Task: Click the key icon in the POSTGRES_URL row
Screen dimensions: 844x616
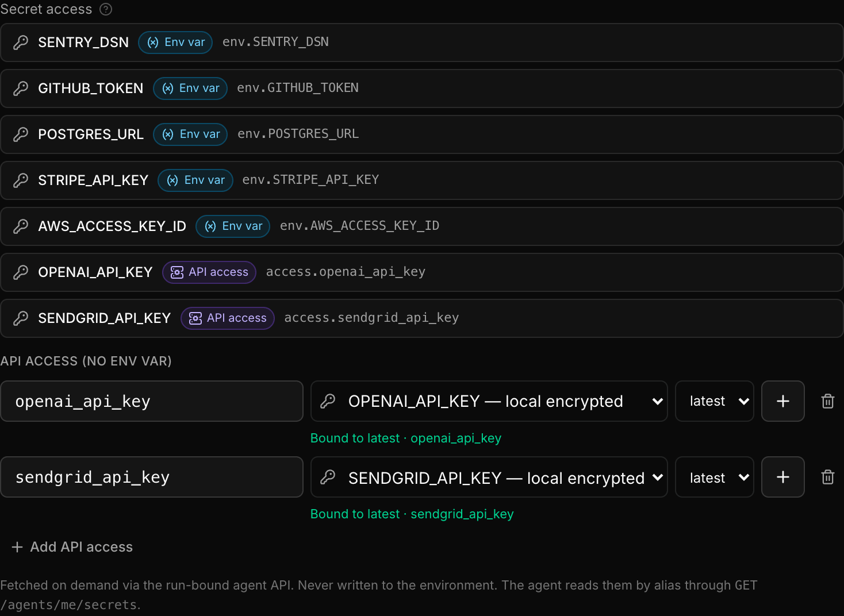Action: 21,134
